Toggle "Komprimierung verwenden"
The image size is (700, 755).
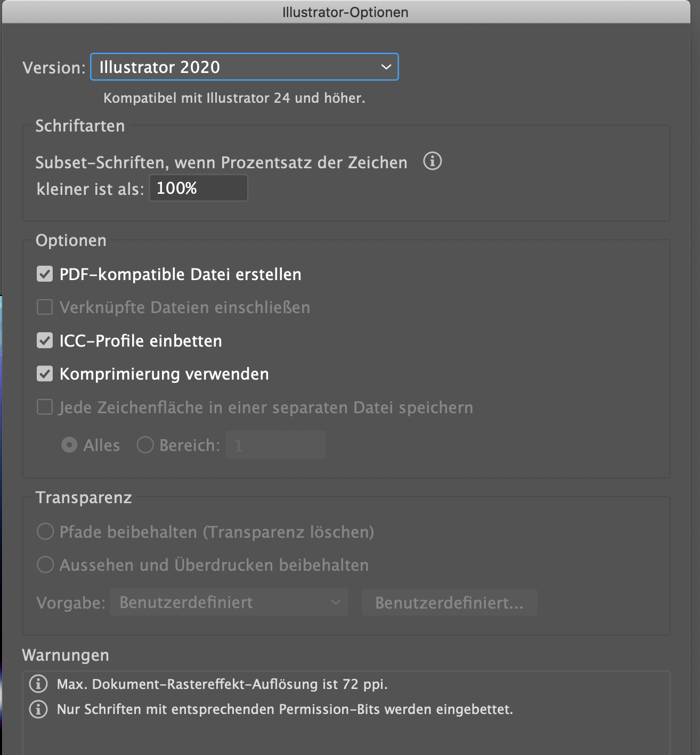45,374
